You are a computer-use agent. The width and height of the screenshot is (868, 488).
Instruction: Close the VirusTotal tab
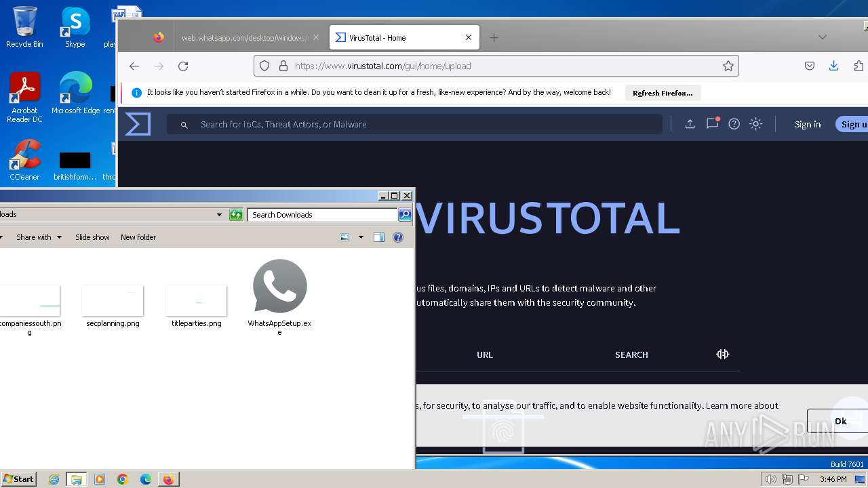point(469,38)
